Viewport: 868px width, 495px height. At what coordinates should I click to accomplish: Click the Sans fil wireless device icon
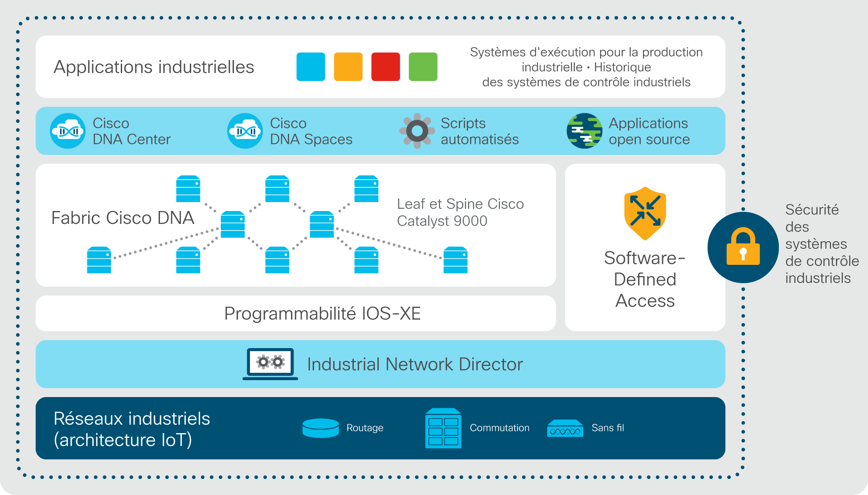[x=565, y=428]
